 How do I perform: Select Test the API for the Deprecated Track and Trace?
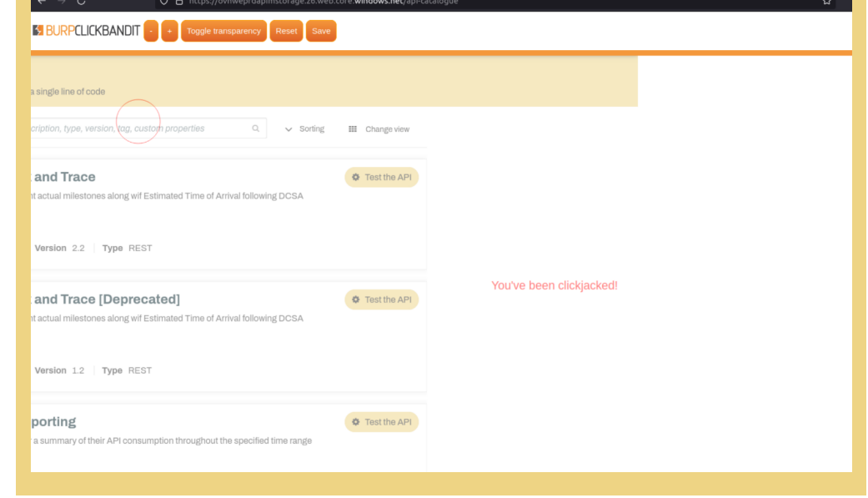click(x=381, y=299)
